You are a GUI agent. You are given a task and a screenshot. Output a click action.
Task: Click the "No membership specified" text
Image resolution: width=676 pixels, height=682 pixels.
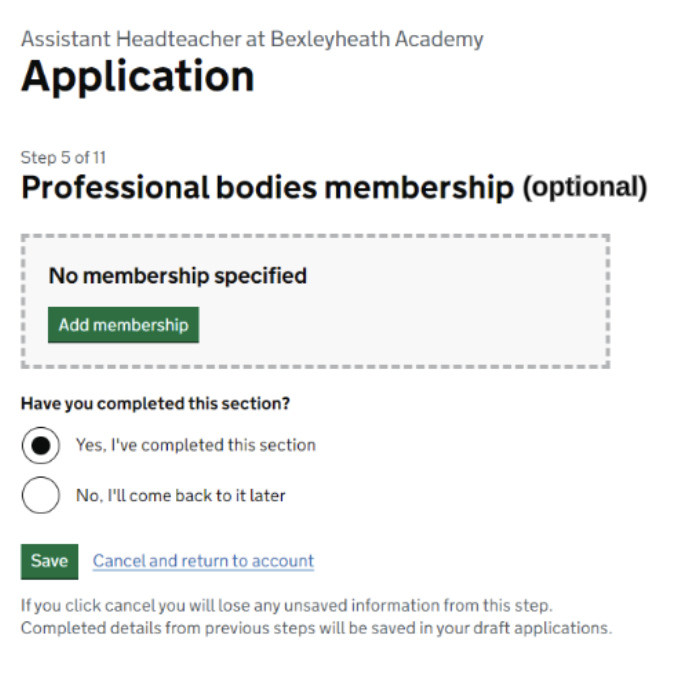click(177, 276)
